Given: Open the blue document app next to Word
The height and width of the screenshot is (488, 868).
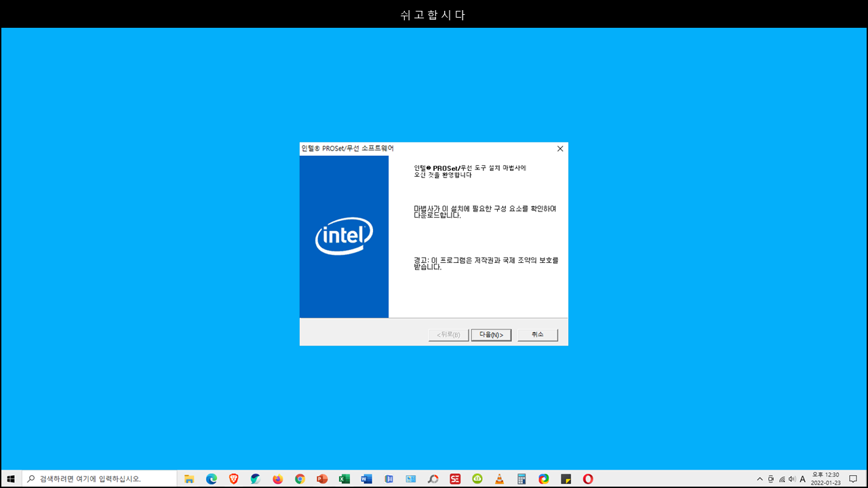Looking at the screenshot, I should [389, 479].
